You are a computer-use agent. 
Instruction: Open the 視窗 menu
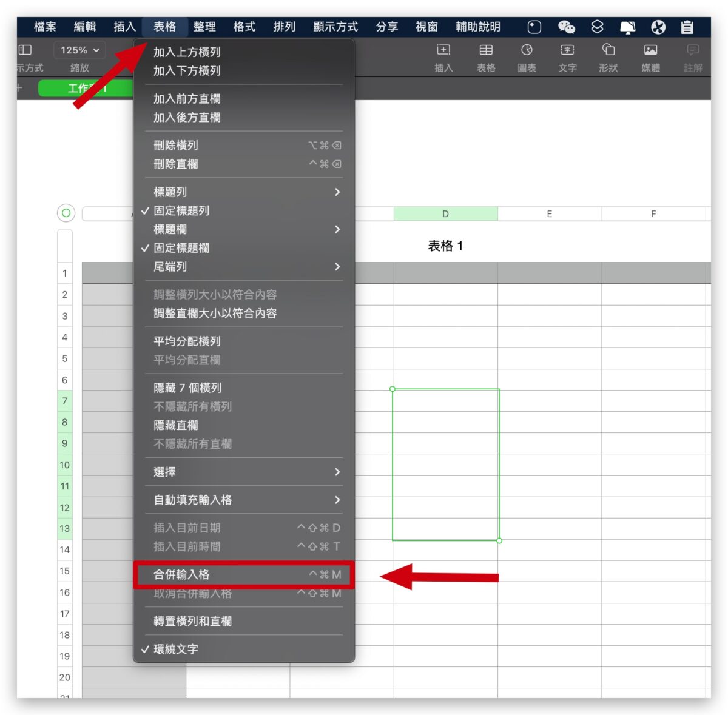click(x=426, y=27)
